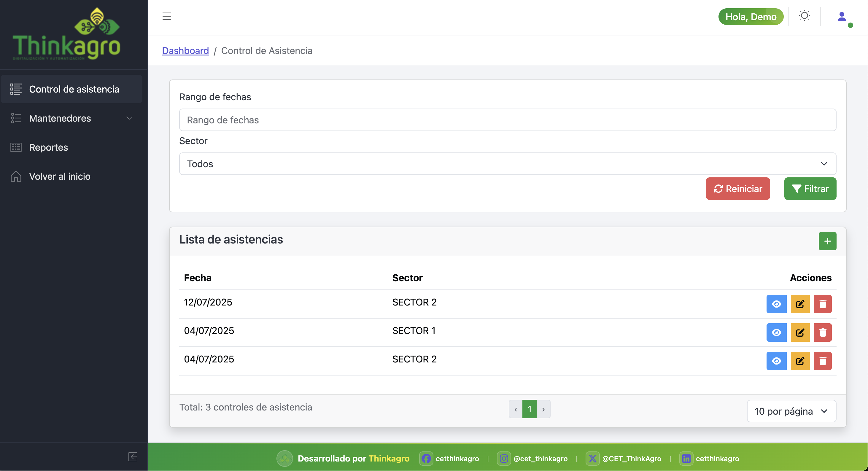This screenshot has height=471, width=868.
Task: Go to Reportes in the sidebar
Action: (x=49, y=147)
